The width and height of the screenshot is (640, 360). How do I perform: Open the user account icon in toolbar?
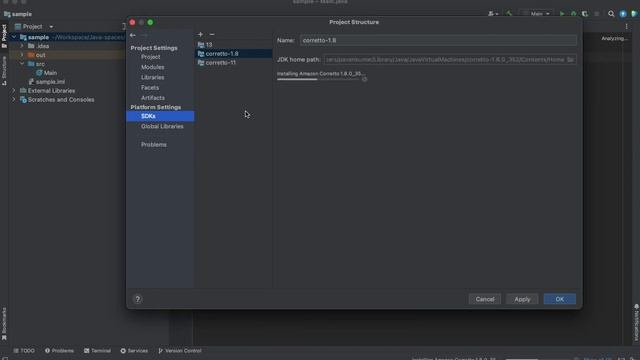tap(493, 14)
